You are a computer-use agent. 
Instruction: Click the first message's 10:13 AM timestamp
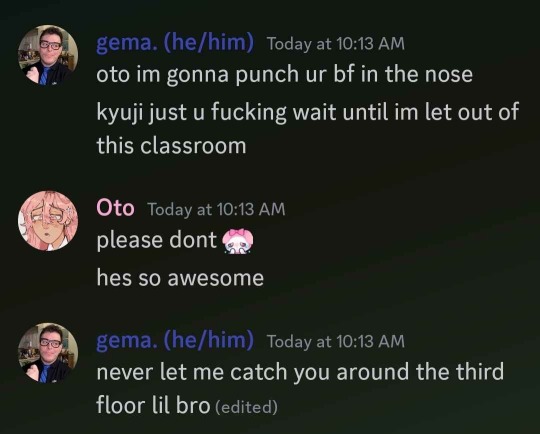336,43
